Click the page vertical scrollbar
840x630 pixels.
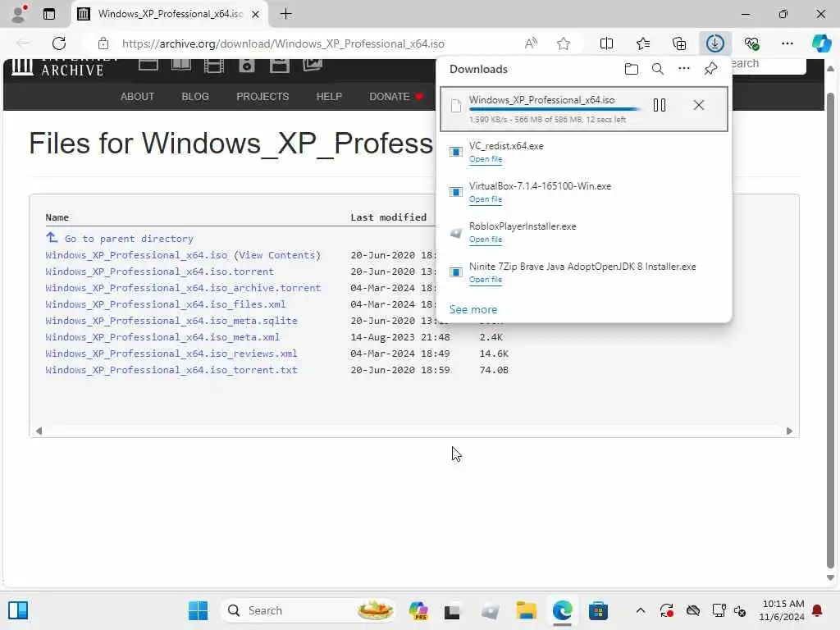[830, 331]
